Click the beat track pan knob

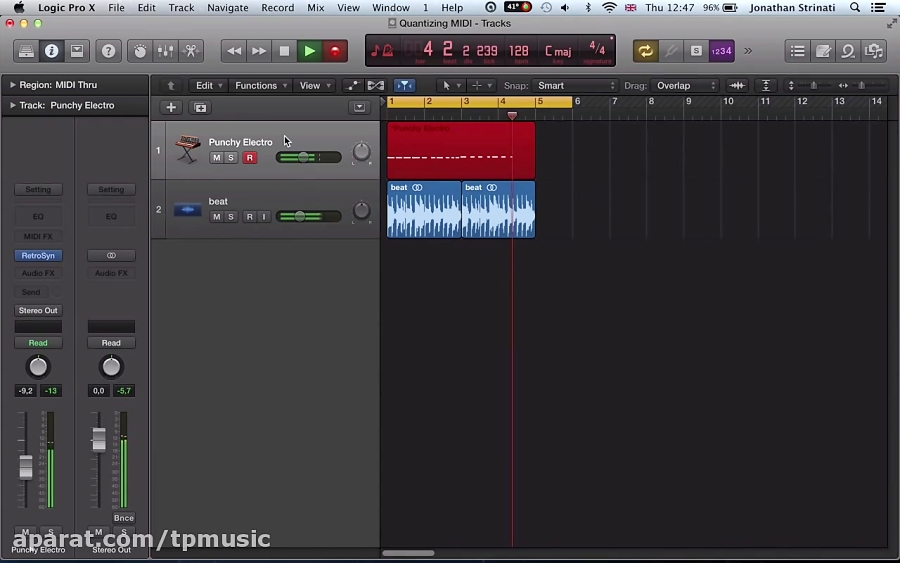(x=362, y=211)
